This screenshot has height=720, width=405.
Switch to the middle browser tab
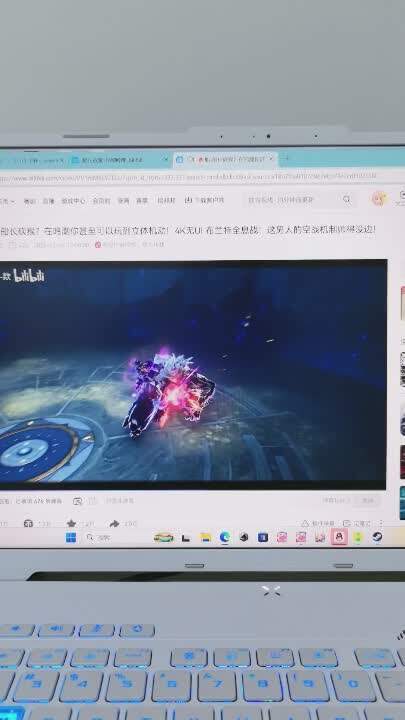(x=120, y=160)
